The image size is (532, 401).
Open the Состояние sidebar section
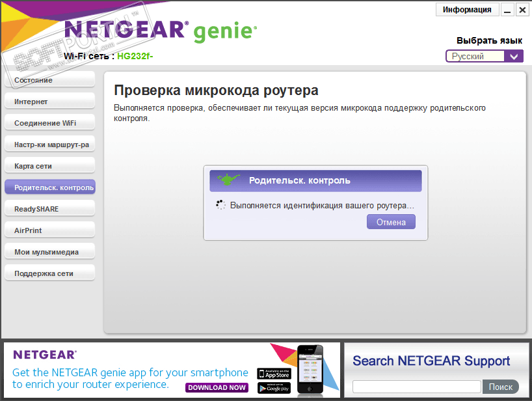(x=50, y=80)
